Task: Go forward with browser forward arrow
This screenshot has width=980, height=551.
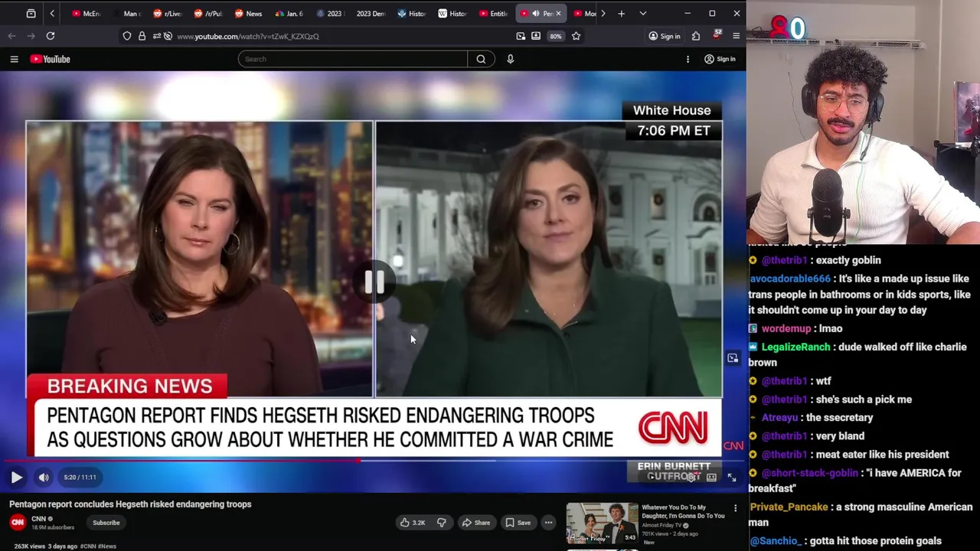Action: [x=31, y=36]
